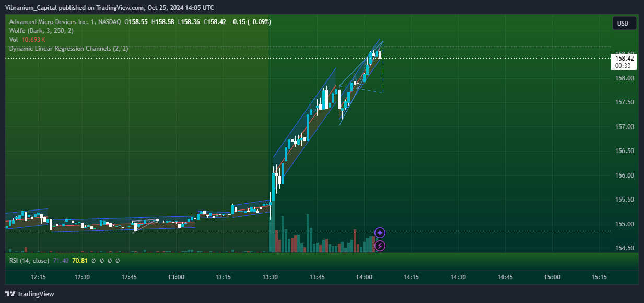Click the RSI value 71.40
Viewport: 644px width, 303px height.
point(61,260)
